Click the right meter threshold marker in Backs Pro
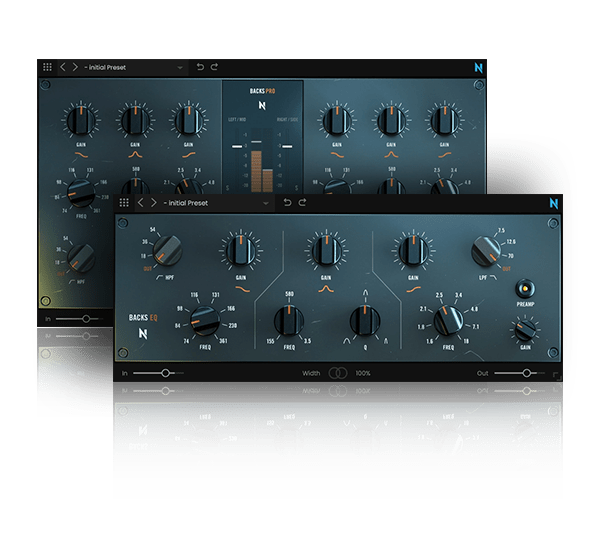The width and height of the screenshot is (600, 543). click(287, 146)
